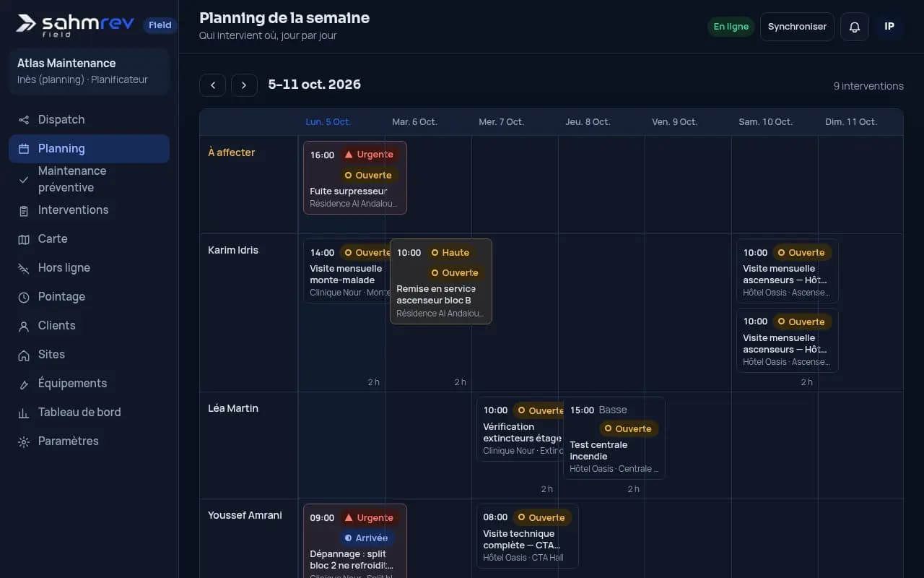Go to previous week with left chevron
Viewport: 924px width, 578px height.
tap(213, 85)
